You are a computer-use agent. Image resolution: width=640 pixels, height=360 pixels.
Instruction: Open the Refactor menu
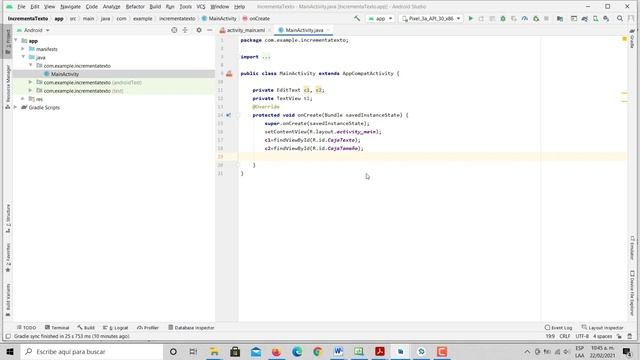pos(135,7)
